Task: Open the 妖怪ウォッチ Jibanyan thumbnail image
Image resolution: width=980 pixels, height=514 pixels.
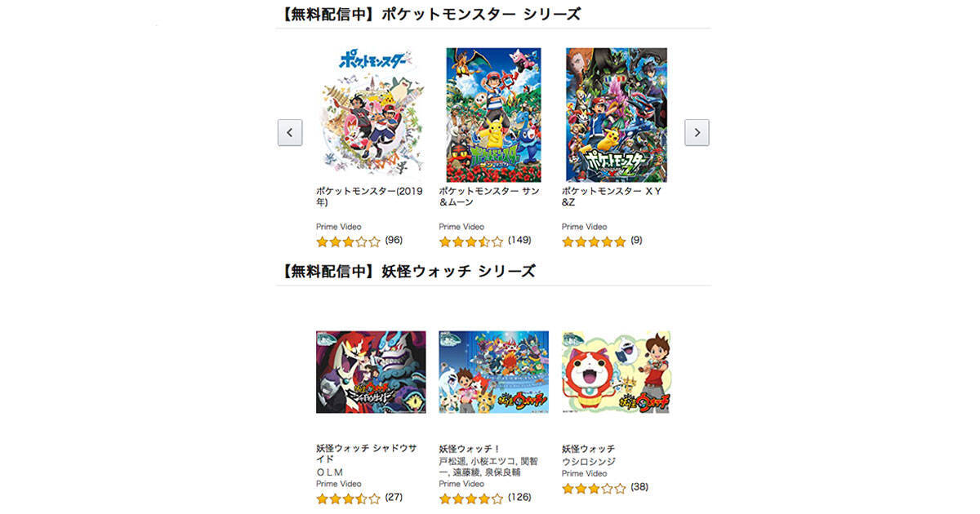Action: point(616,372)
